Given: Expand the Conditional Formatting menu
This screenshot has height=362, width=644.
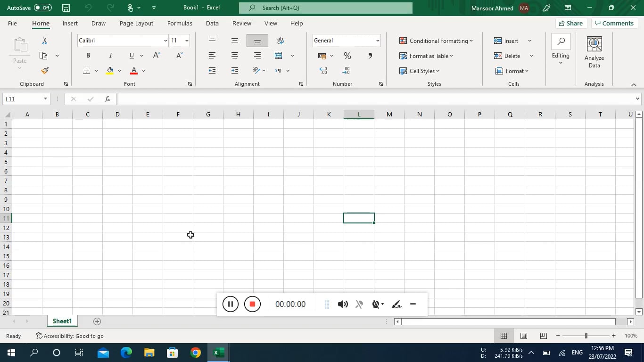Looking at the screenshot, I should coord(436,41).
